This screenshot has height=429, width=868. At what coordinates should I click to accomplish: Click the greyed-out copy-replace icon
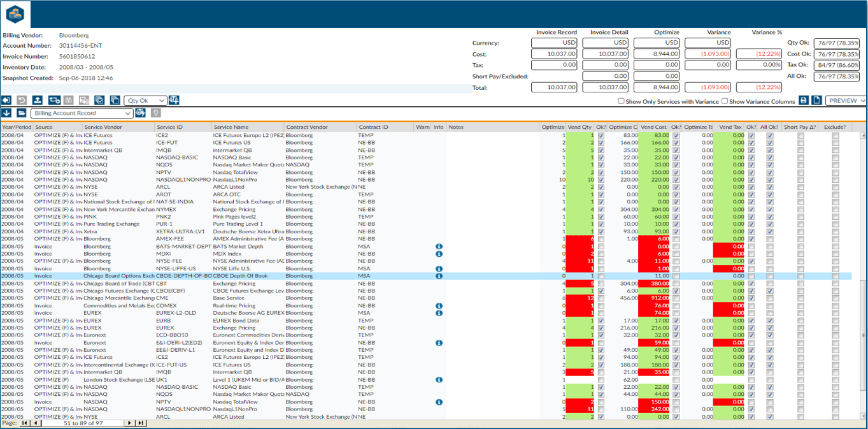pyautogui.click(x=83, y=100)
